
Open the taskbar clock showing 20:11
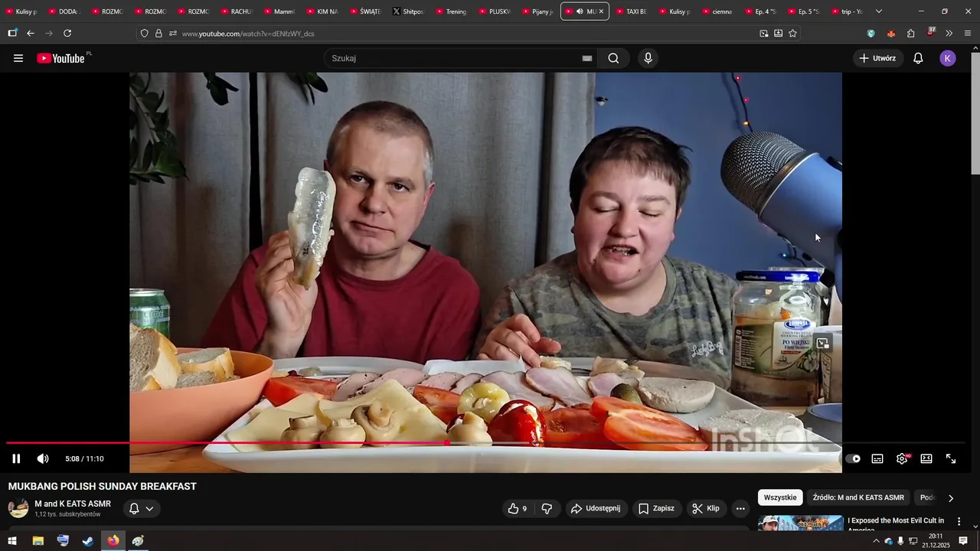pos(936,541)
